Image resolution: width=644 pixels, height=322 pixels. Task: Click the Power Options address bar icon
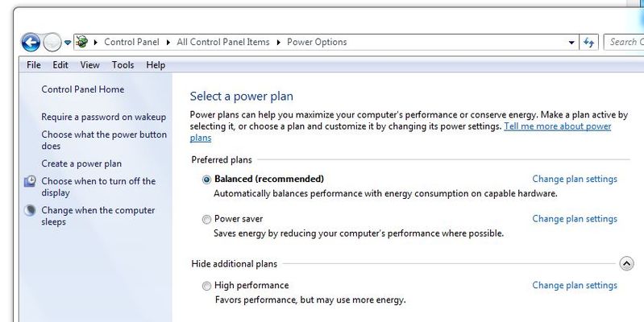(81, 42)
